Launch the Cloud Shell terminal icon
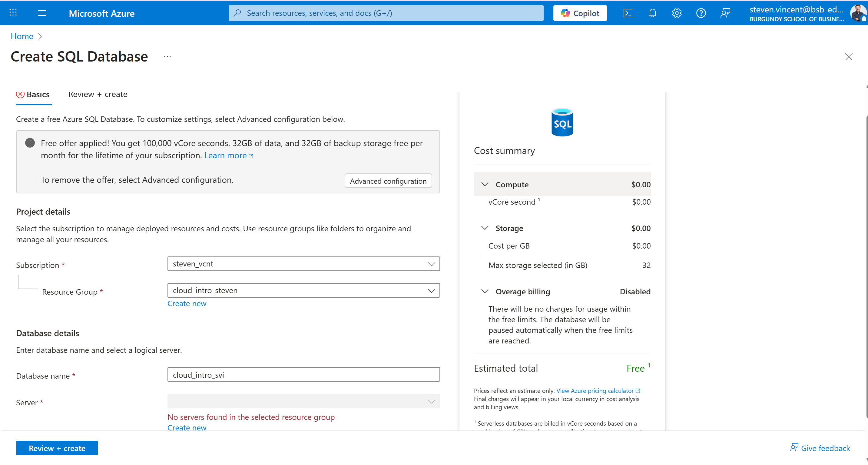This screenshot has height=465, width=868. point(628,13)
